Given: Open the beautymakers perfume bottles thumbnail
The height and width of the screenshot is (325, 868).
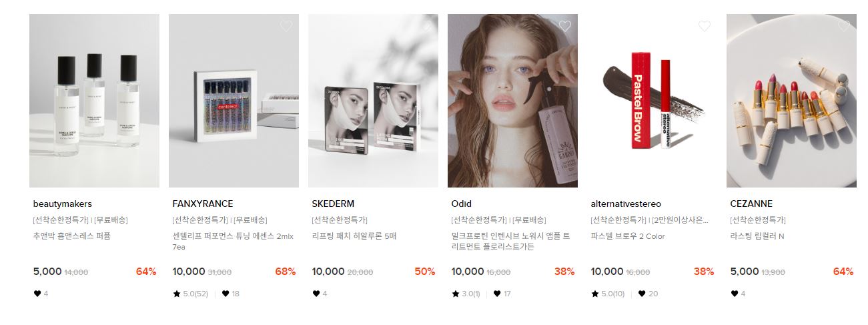Looking at the screenshot, I should click(94, 101).
